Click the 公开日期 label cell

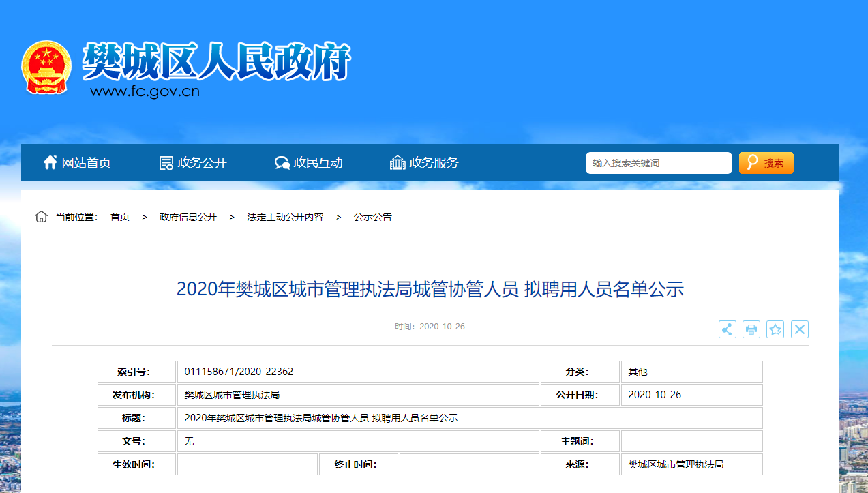580,395
